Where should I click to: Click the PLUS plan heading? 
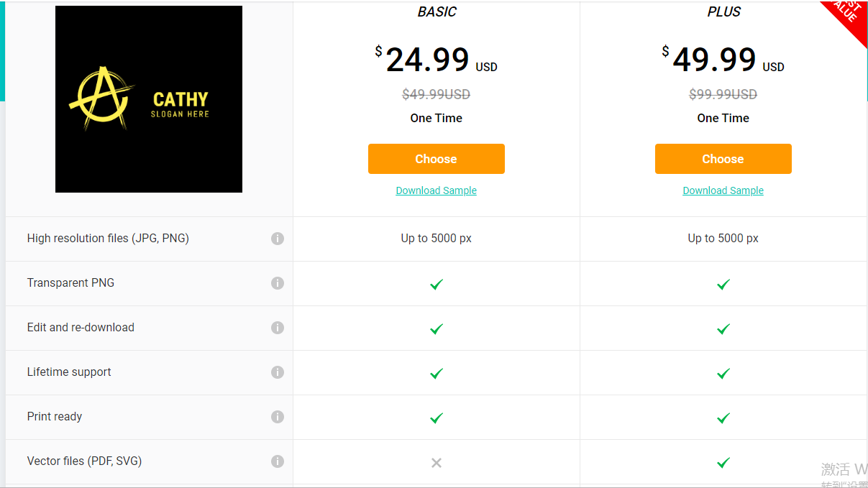(x=723, y=12)
